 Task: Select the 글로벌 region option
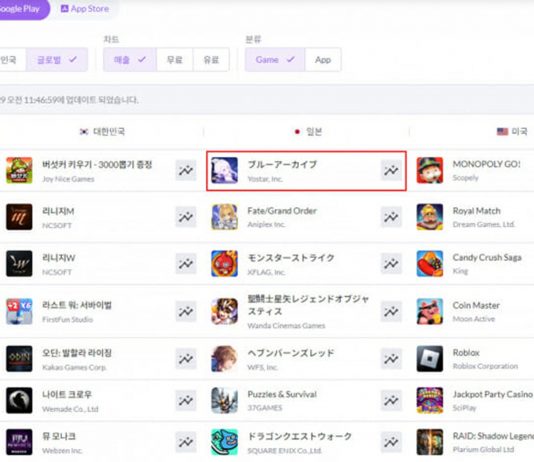tap(57, 60)
